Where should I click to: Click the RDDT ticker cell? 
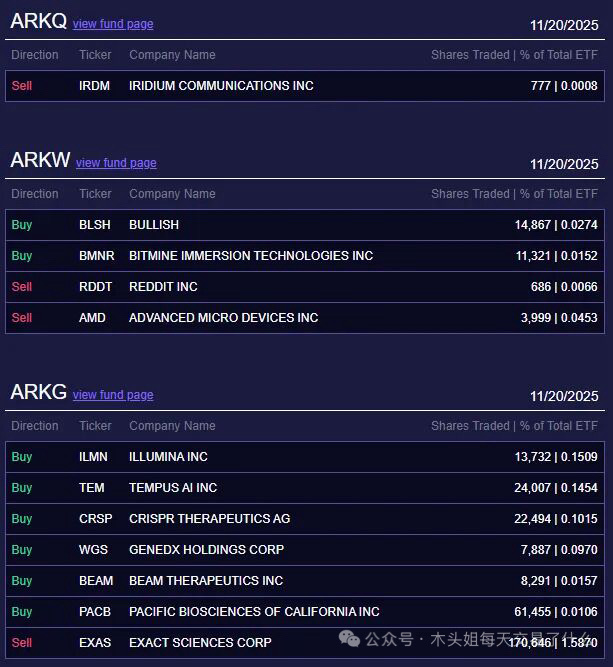click(96, 287)
